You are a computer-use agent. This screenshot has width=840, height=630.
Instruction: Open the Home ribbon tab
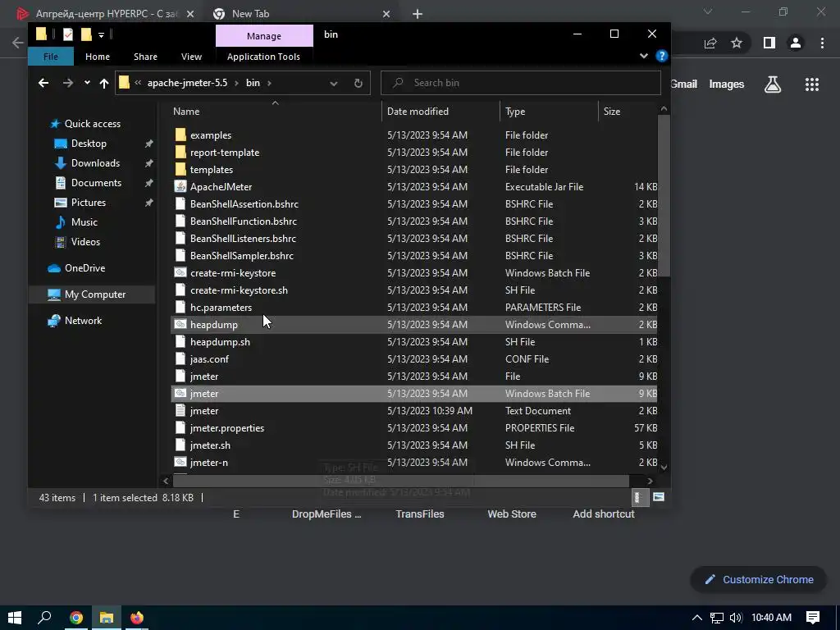(x=97, y=57)
